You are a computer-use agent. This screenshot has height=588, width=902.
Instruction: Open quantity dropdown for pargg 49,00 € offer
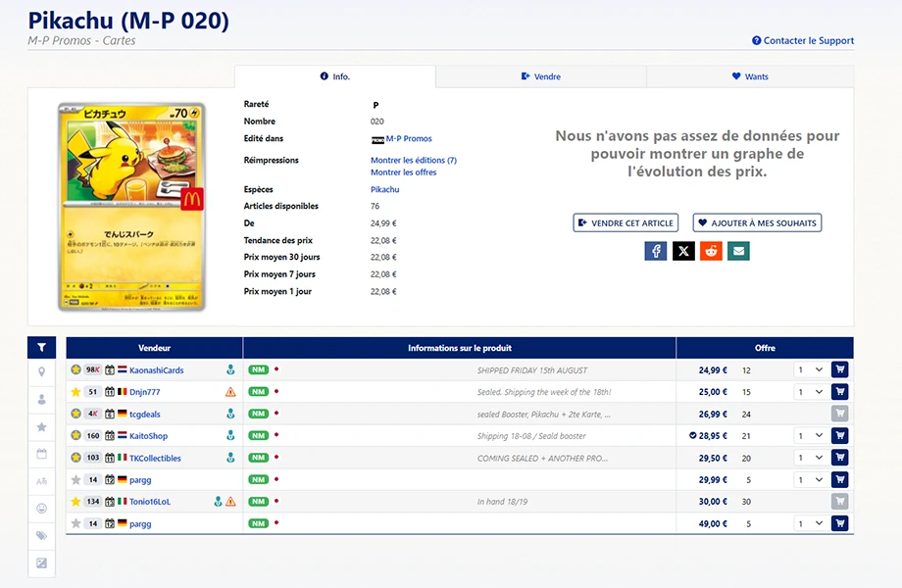click(x=811, y=523)
